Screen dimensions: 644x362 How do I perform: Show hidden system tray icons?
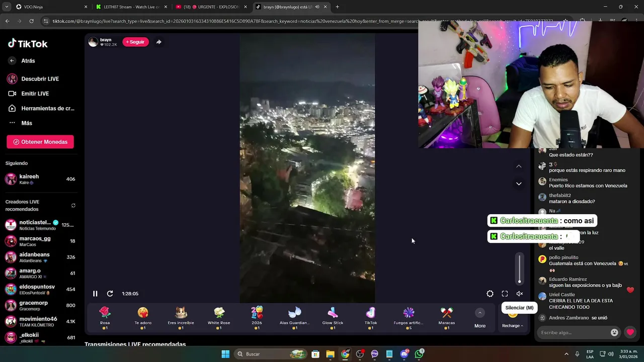click(x=566, y=354)
